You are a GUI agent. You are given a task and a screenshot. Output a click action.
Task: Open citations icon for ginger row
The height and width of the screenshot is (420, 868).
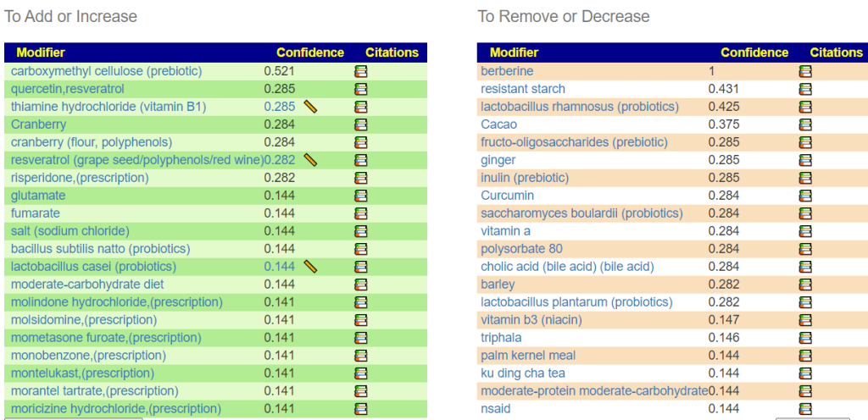[805, 160]
